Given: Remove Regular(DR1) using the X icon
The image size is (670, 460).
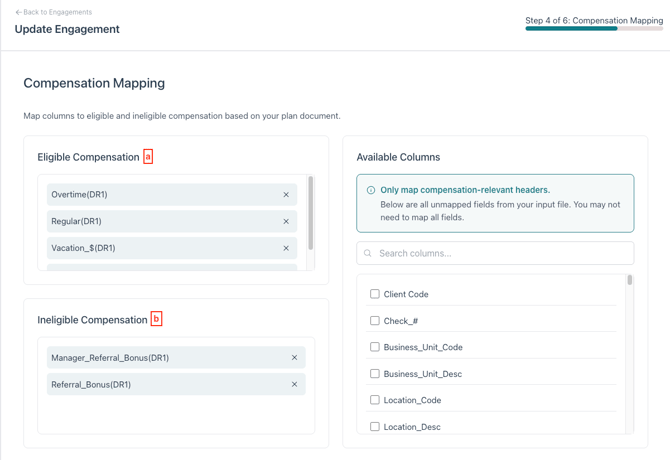Looking at the screenshot, I should 286,222.
